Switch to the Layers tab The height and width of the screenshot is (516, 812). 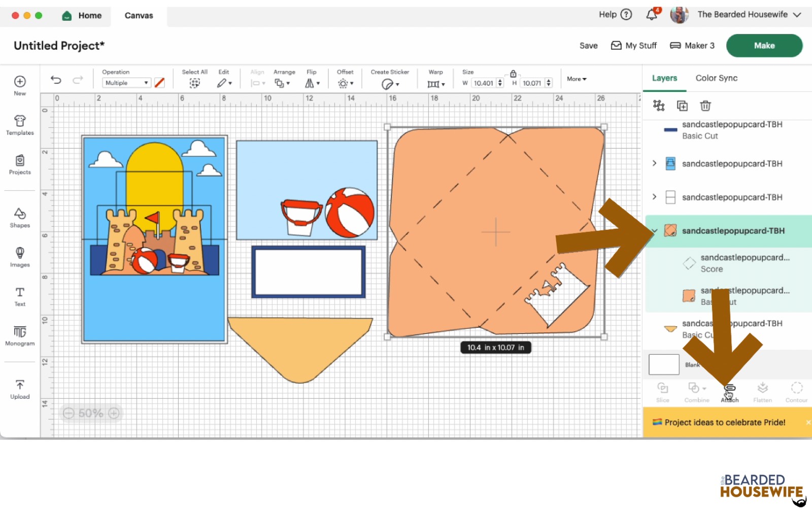point(664,78)
